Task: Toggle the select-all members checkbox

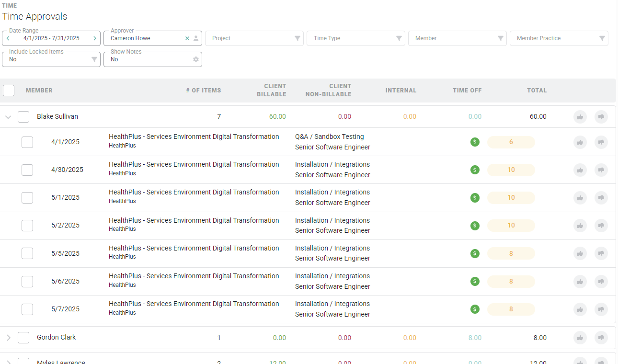Action: pyautogui.click(x=9, y=91)
